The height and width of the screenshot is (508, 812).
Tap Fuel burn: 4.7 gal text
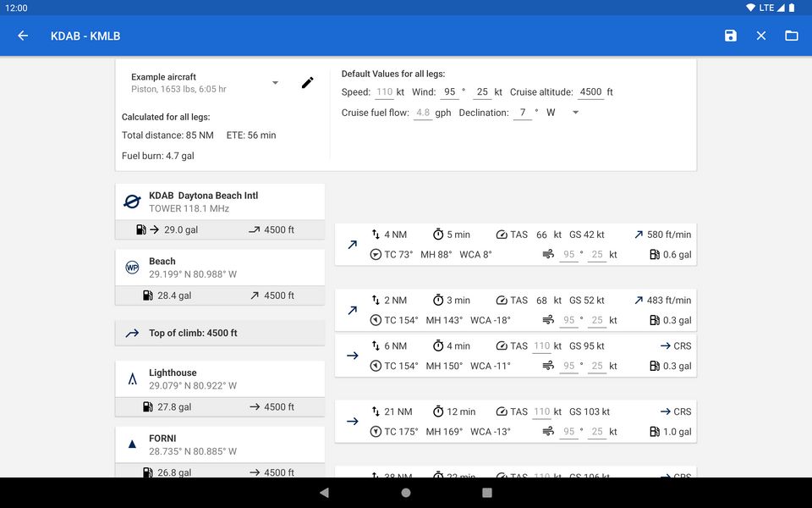(158, 156)
